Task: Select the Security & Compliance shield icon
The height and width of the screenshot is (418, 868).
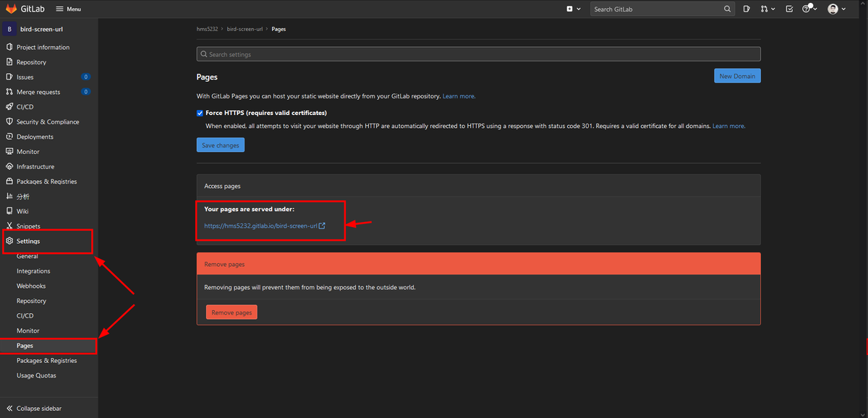Action: click(x=9, y=122)
